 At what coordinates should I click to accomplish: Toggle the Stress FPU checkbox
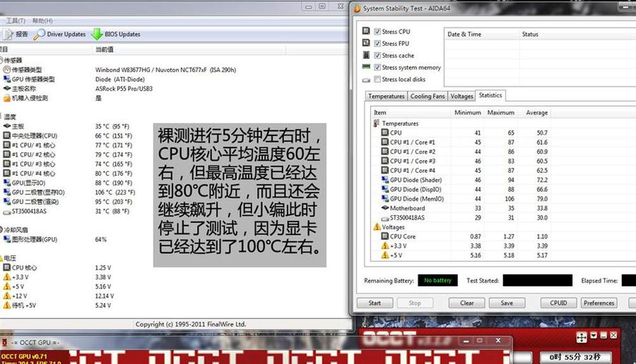(378, 43)
